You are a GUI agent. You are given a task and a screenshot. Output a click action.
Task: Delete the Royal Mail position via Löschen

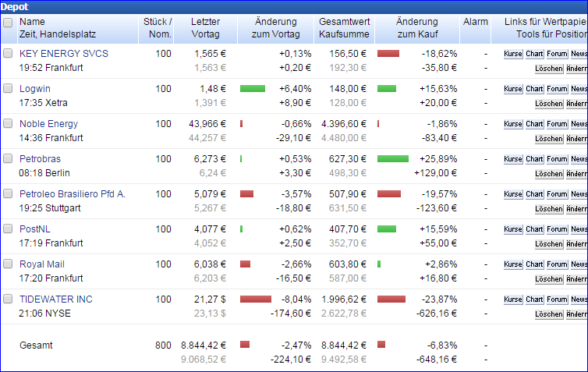549,278
